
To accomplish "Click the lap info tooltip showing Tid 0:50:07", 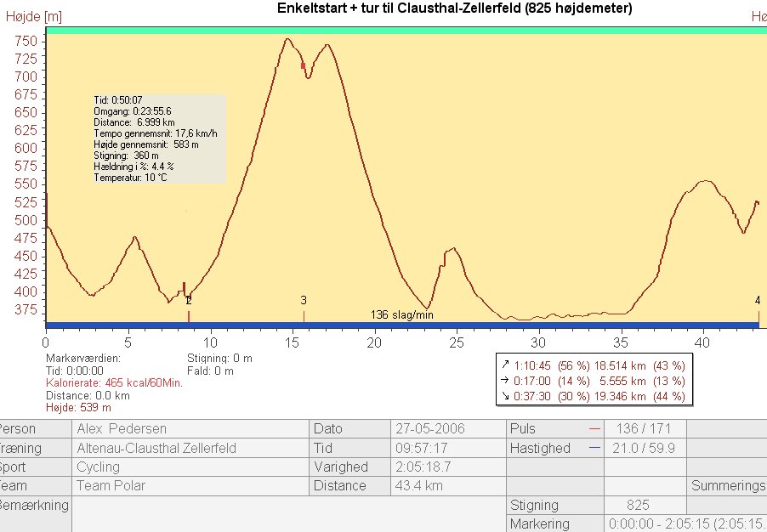I will click(x=160, y=139).
